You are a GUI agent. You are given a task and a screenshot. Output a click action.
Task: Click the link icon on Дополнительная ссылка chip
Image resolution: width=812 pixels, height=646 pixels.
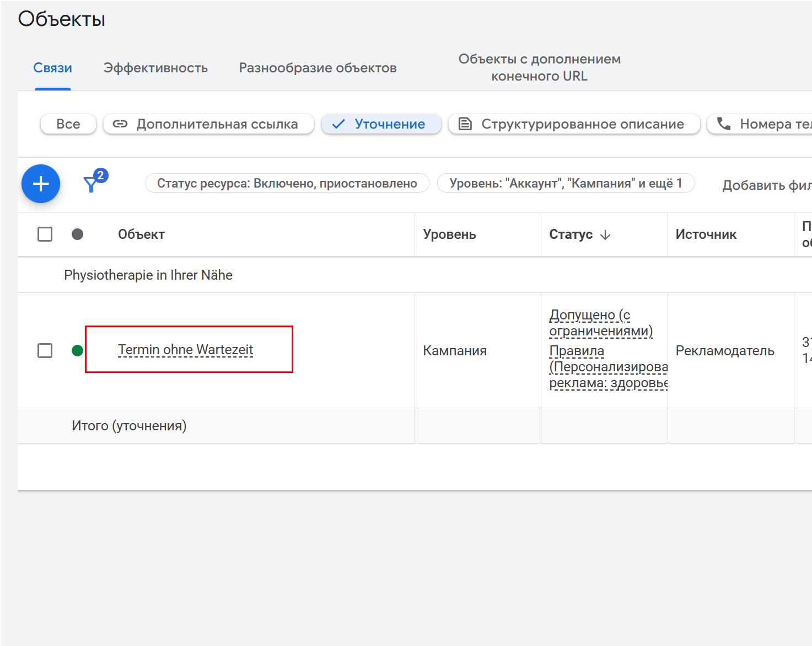tap(120, 124)
